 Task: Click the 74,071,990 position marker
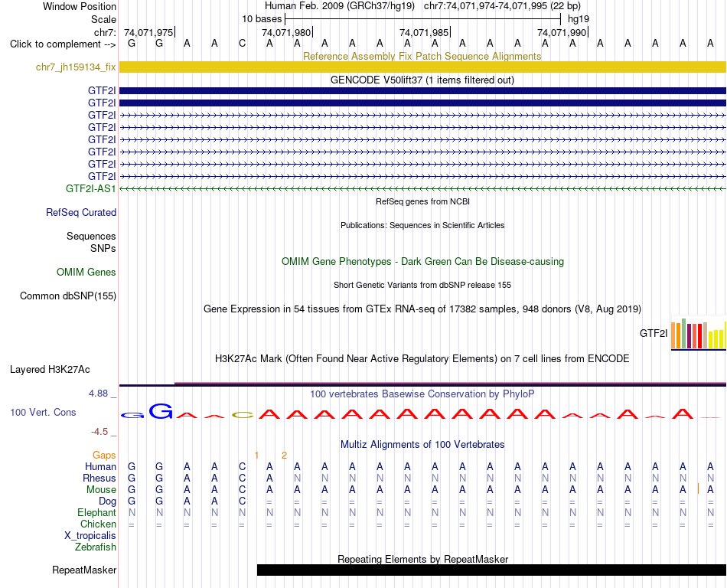tap(562, 32)
